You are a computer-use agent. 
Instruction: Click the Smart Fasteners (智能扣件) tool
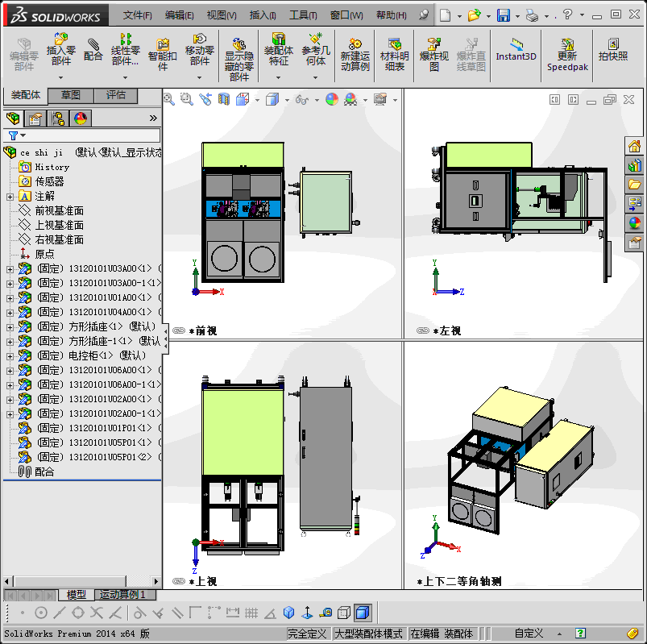point(163,55)
